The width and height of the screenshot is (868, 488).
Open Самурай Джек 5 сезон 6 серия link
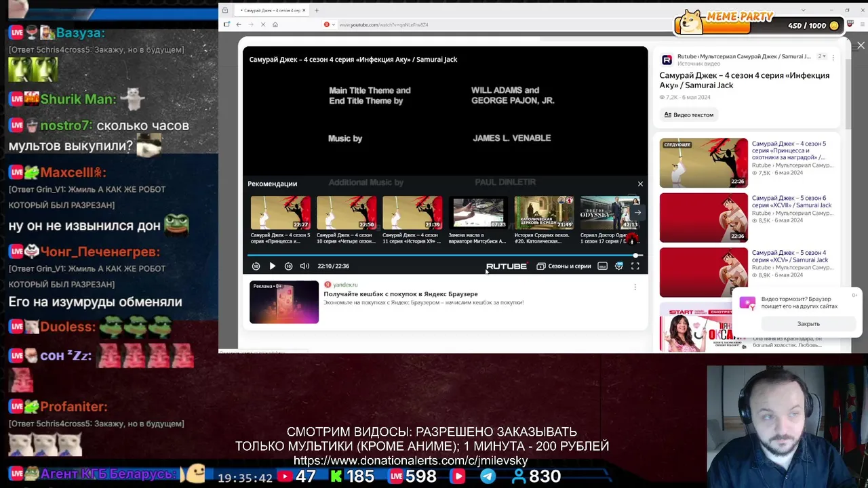coord(791,201)
